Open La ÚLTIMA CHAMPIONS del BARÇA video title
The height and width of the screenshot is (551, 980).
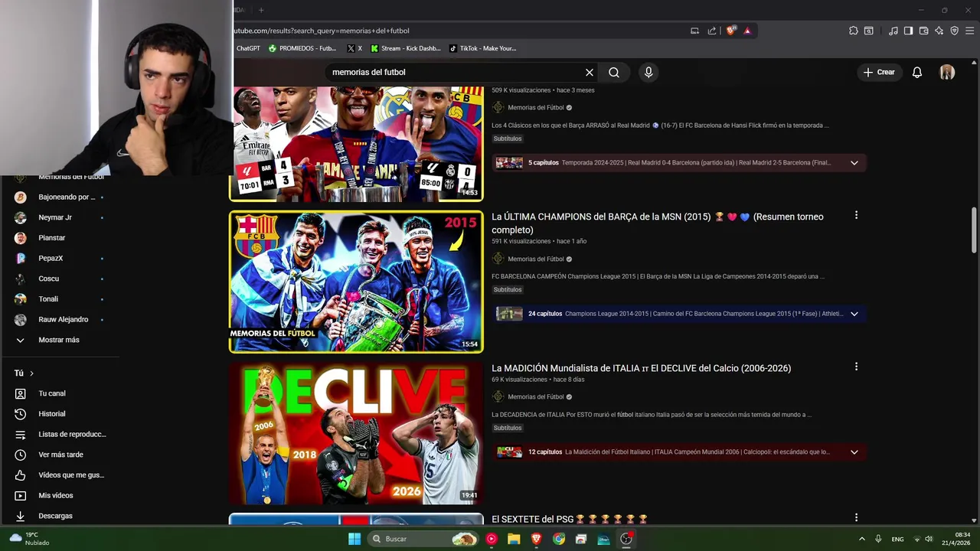point(658,223)
